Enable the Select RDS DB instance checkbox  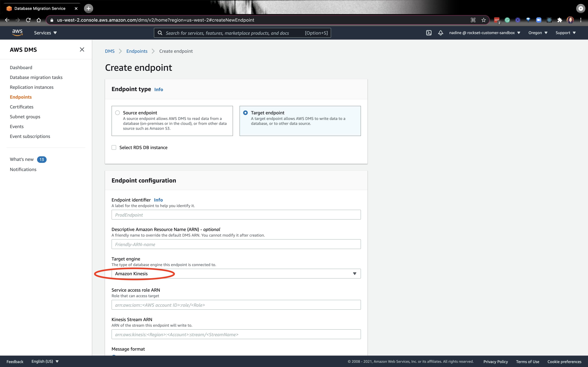click(x=114, y=147)
